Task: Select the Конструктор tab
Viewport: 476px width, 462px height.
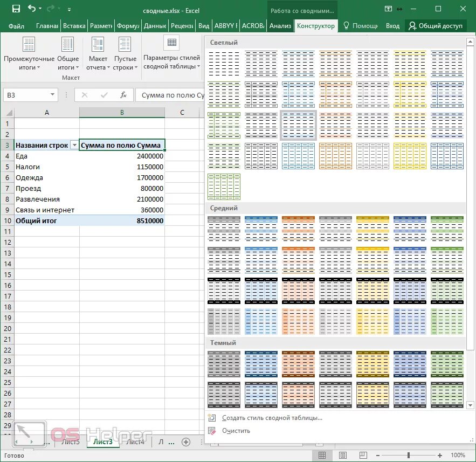Action: 316,26
